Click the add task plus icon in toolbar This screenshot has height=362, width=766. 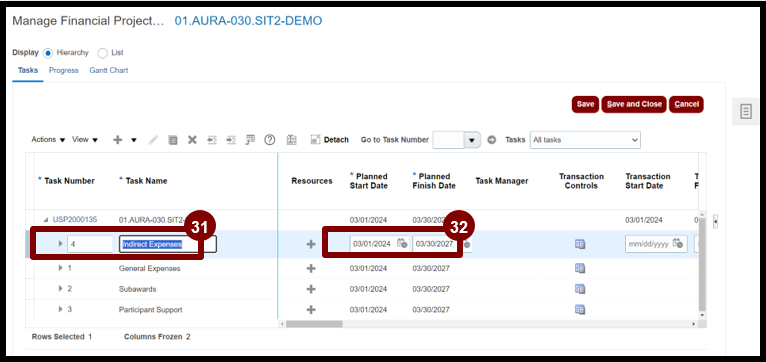[118, 140]
